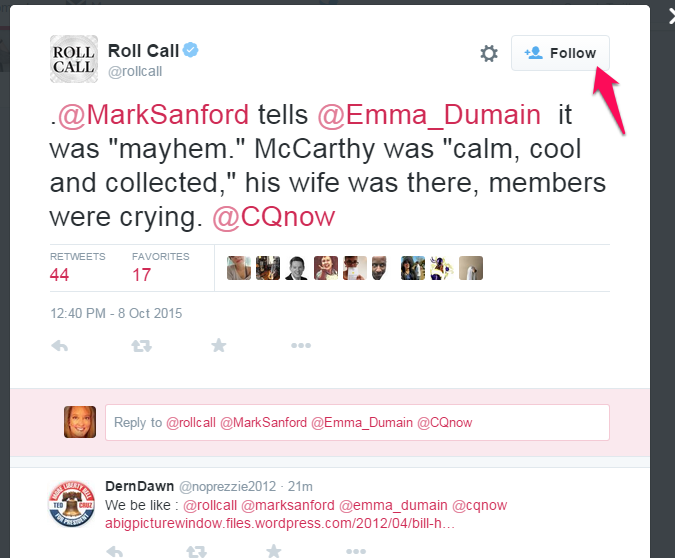Image resolution: width=675 pixels, height=558 pixels.
Task: Favorite the tweet with star icon
Action: click(x=219, y=345)
